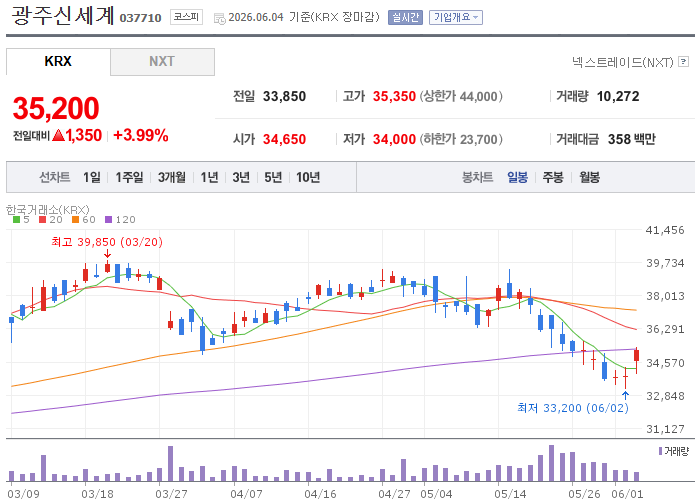Click the 최저 33,200 (06/02) marker label

coord(573,408)
